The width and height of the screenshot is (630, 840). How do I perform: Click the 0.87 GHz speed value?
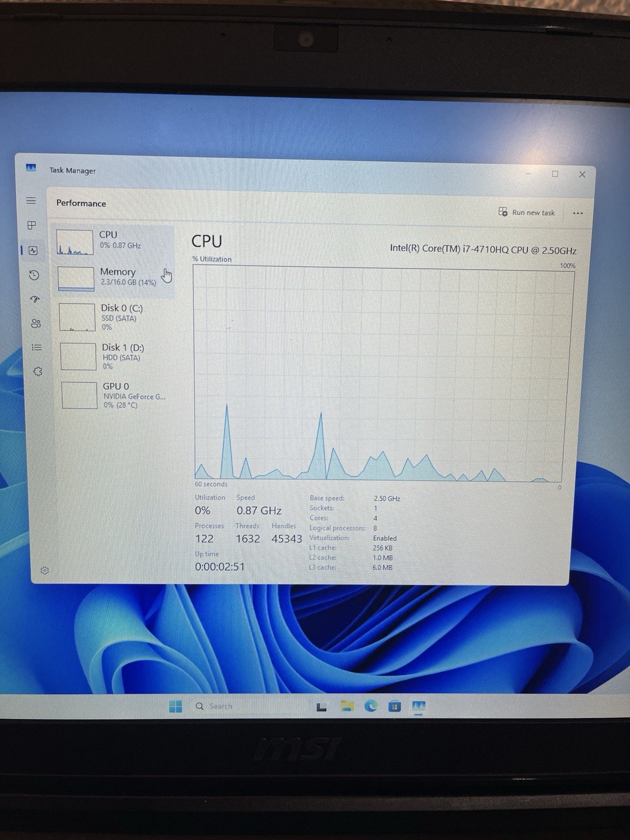click(x=259, y=510)
